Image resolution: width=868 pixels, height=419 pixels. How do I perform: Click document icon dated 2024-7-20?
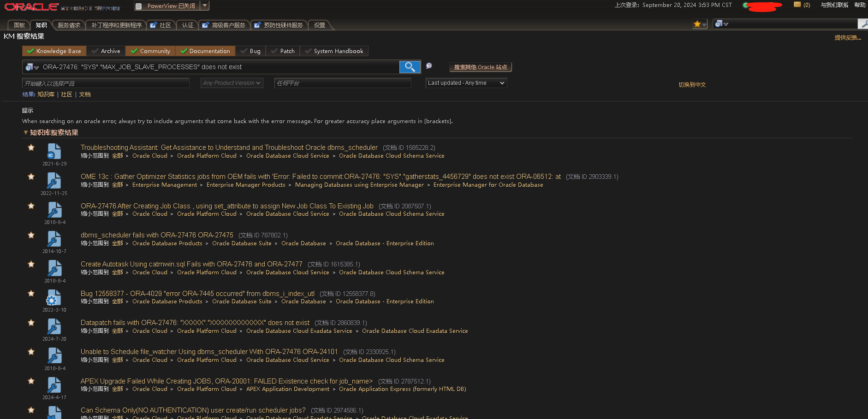pos(54,327)
